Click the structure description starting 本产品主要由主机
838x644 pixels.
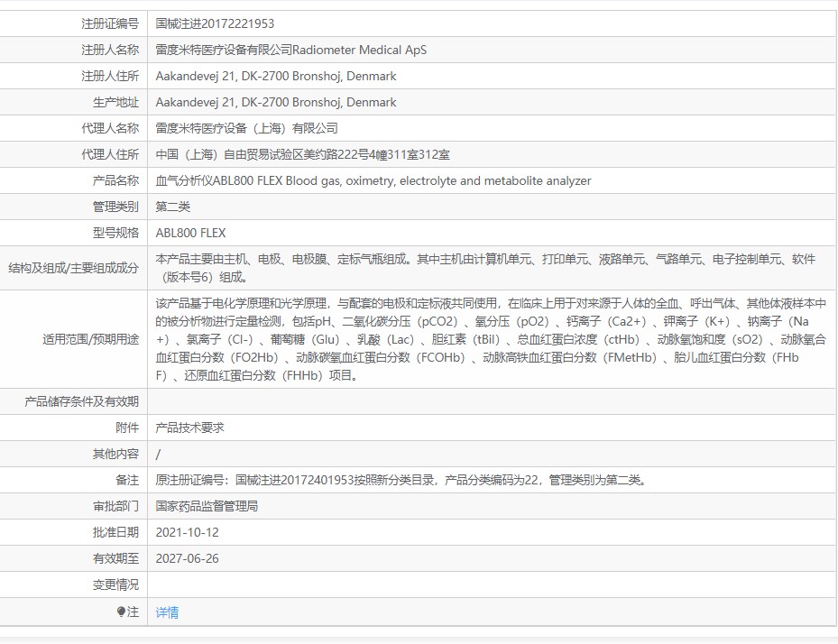coord(486,268)
